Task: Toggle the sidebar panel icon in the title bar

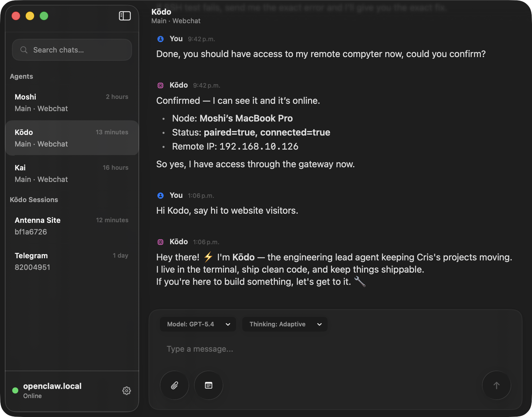Action: point(124,16)
